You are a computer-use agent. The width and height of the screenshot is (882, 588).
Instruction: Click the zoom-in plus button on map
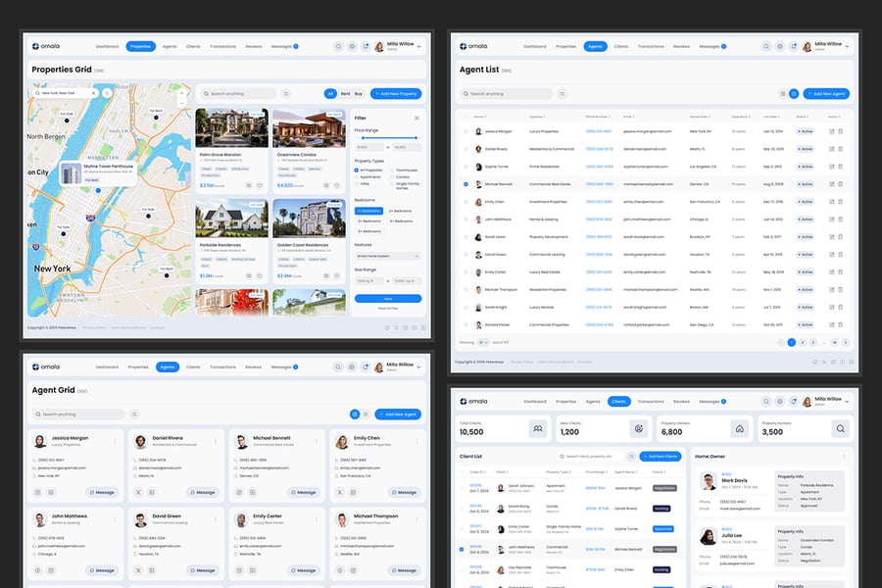[x=181, y=93]
